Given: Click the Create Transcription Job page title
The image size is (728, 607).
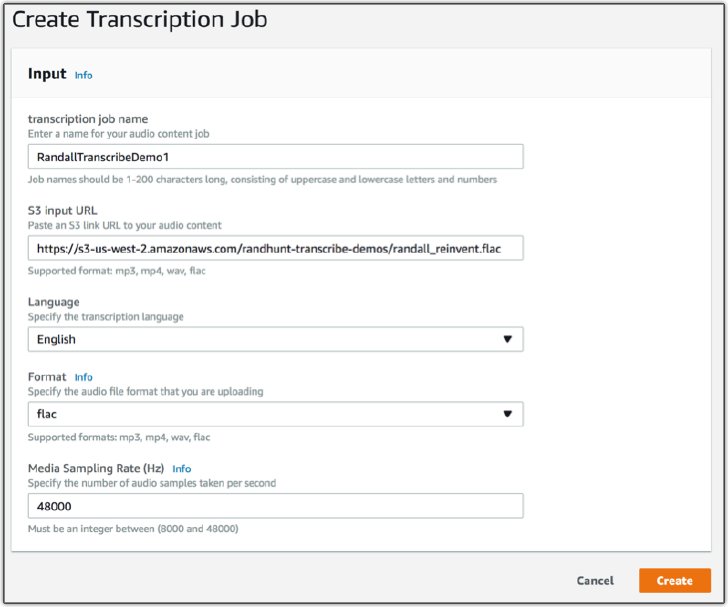Looking at the screenshot, I should (140, 20).
